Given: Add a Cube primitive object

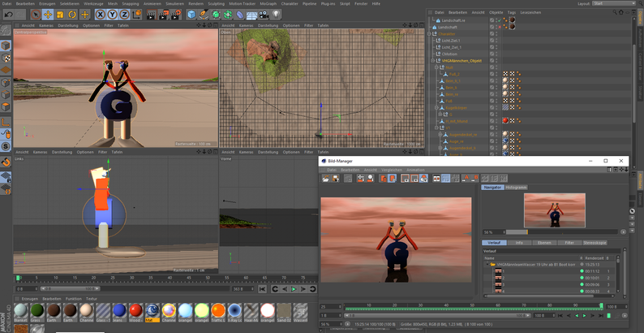Looking at the screenshot, I should click(191, 15).
